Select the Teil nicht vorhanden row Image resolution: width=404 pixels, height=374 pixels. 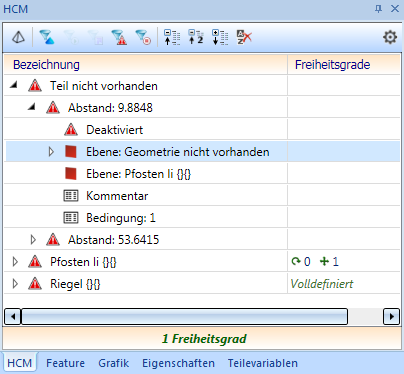point(202,86)
